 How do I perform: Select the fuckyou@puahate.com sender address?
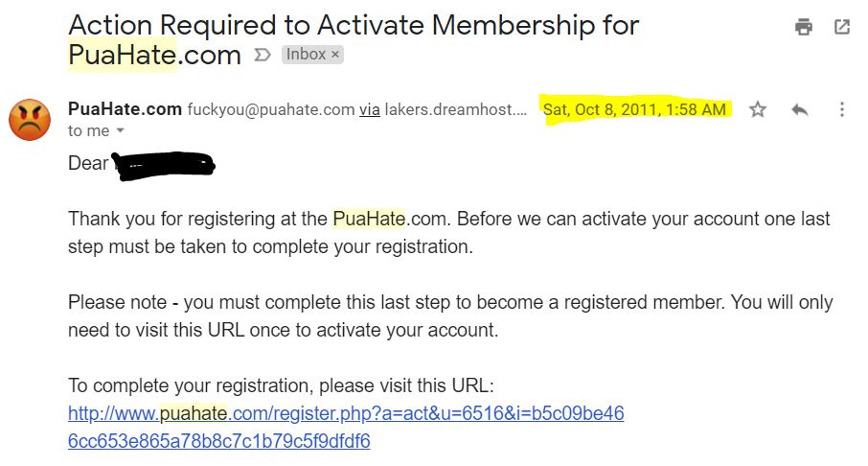(x=271, y=109)
